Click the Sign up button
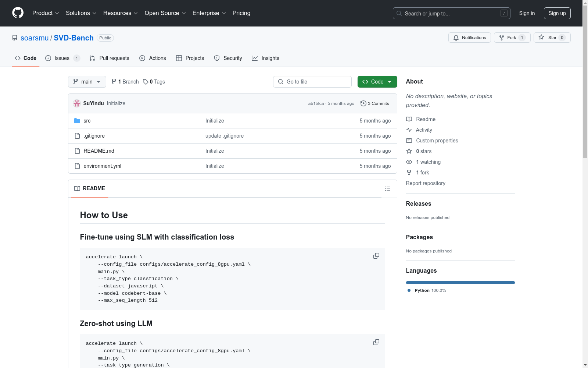The width and height of the screenshot is (588, 368). (557, 13)
